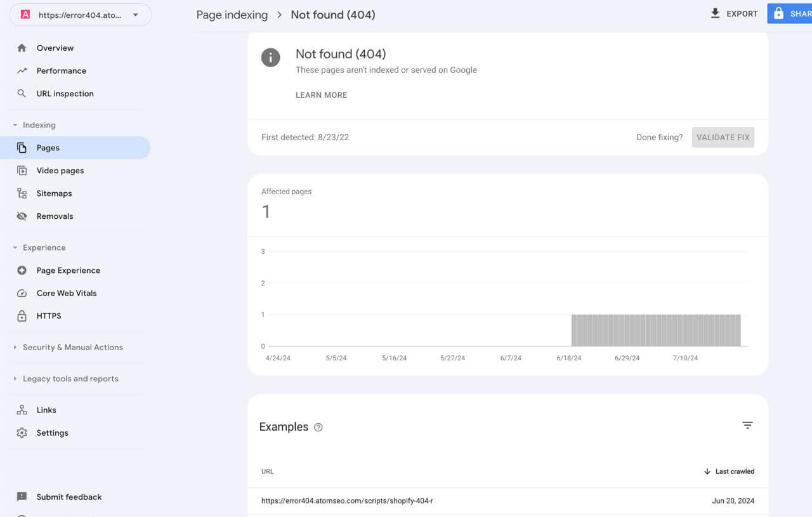The width and height of the screenshot is (812, 517).
Task: Click the HTTPS lock icon
Action: tap(22, 316)
